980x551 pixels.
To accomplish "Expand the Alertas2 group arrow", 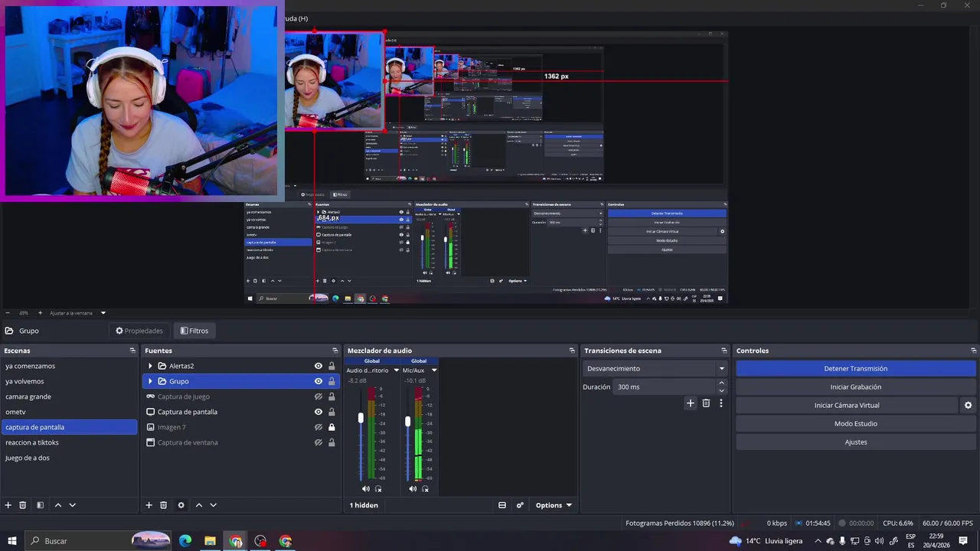I will pyautogui.click(x=150, y=366).
